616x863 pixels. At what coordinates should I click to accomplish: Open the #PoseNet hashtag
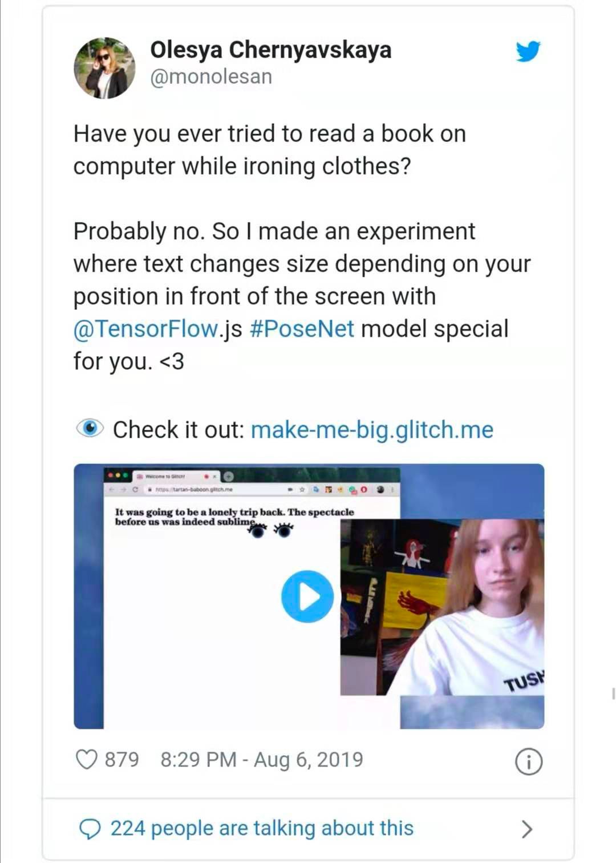[302, 329]
